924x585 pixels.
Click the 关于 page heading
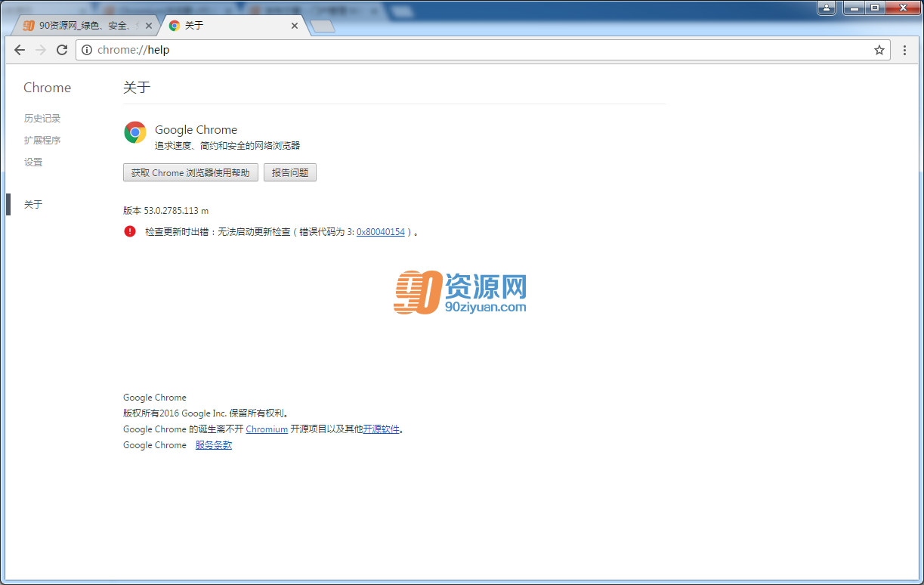[x=137, y=88]
